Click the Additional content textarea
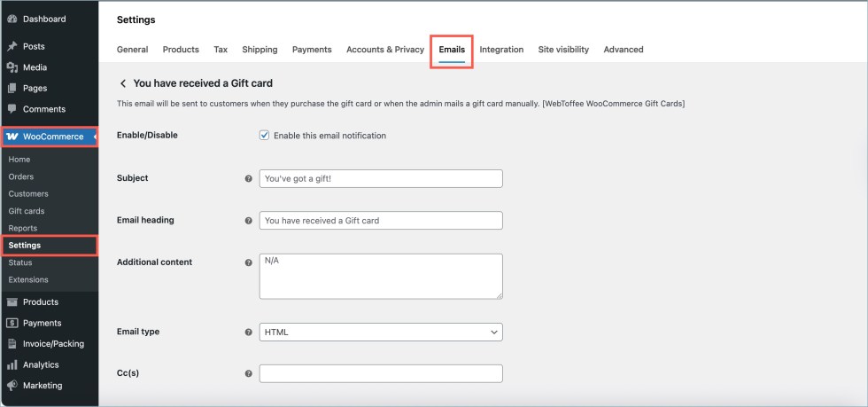868x407 pixels. 381,277
